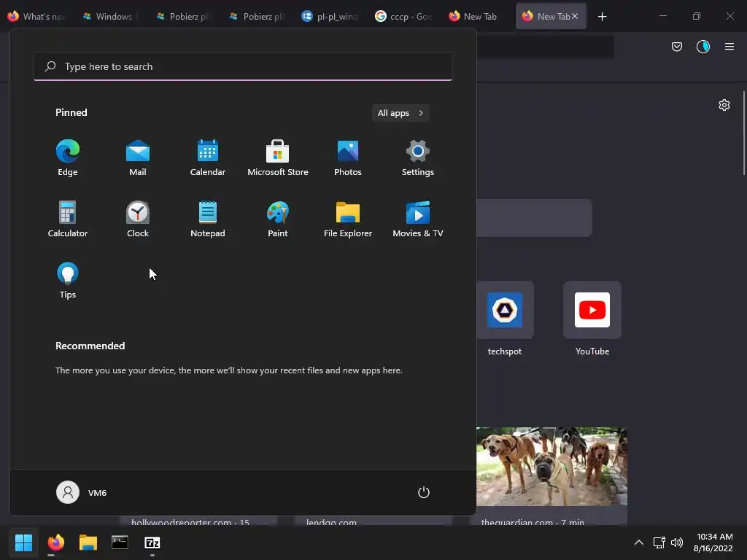Switch to the What's new tab
Screen dimensions: 747x560
coord(36,16)
